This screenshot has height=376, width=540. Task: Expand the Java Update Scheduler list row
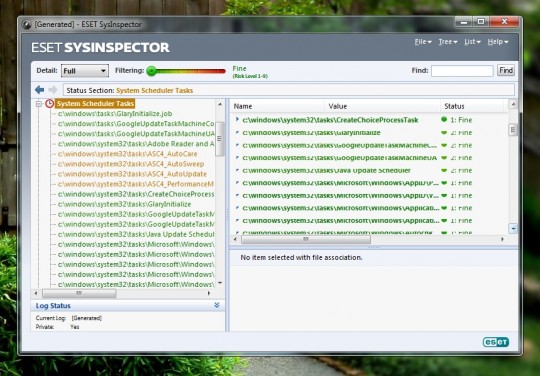[237, 170]
